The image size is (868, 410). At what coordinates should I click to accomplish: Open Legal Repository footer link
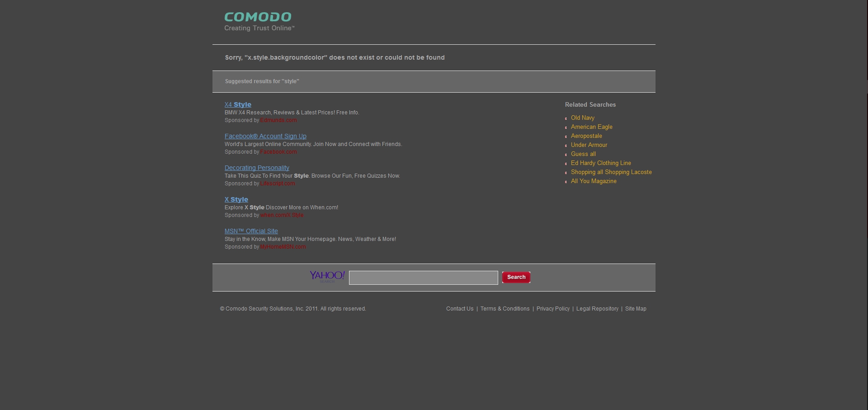point(597,309)
